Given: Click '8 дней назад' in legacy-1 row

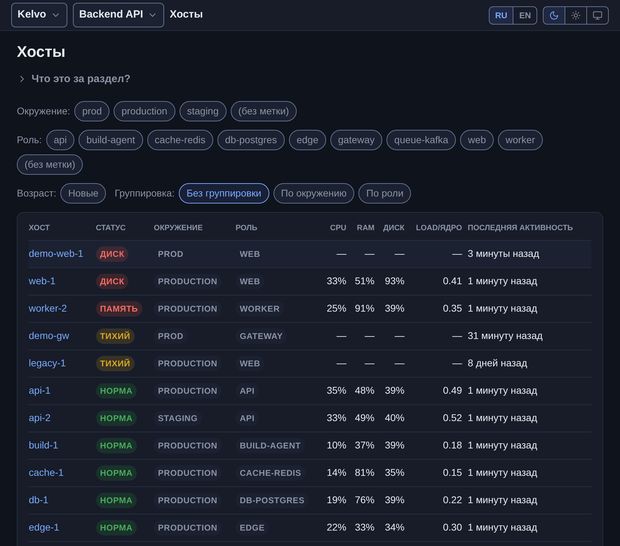Looking at the screenshot, I should [497, 363].
